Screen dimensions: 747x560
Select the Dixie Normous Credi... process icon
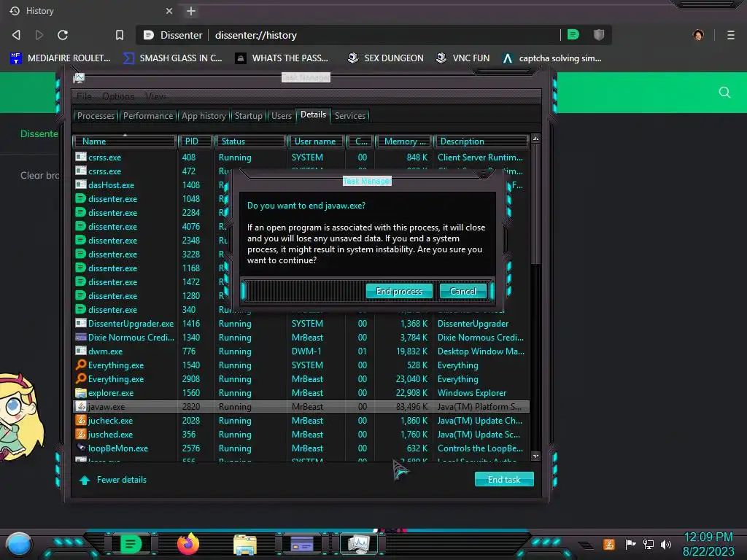81,337
